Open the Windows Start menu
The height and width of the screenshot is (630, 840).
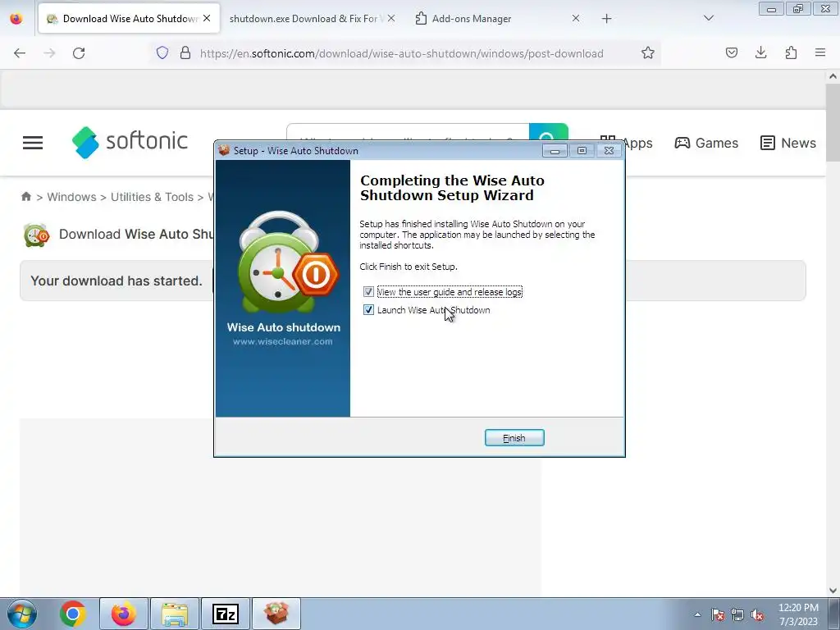click(22, 614)
